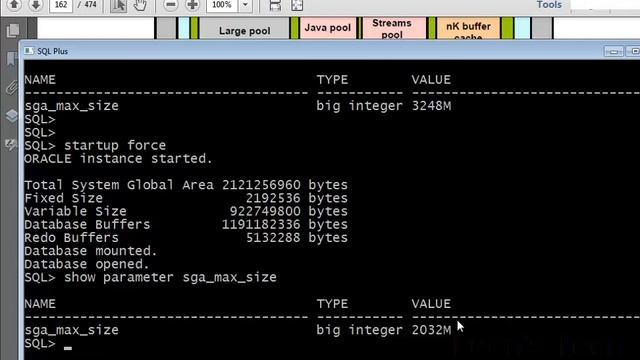Click the Java pool box in diagram

point(328,28)
